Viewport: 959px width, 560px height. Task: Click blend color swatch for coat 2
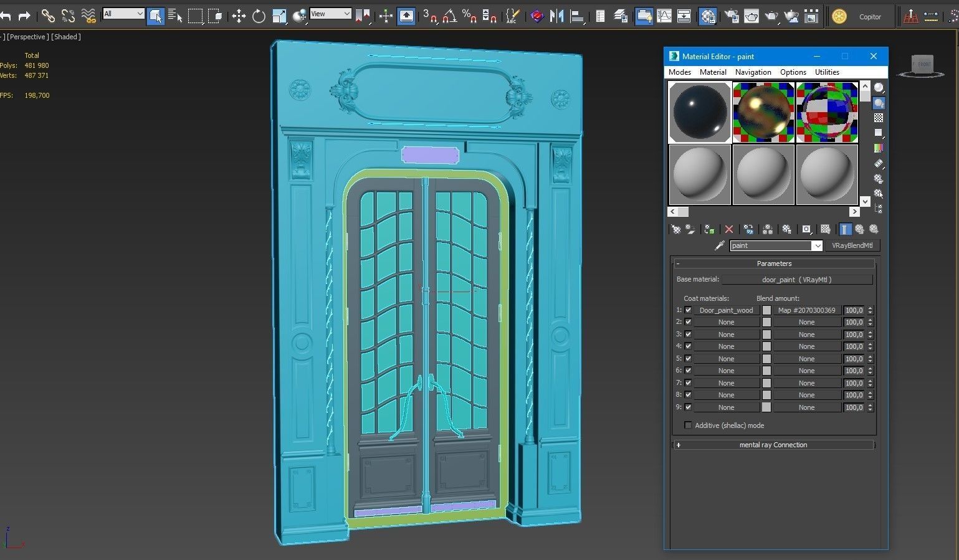[x=766, y=322]
